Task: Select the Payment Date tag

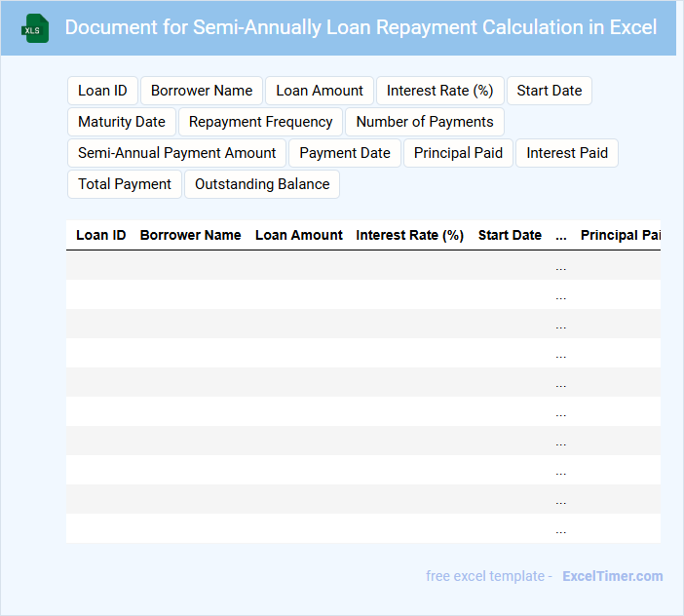Action: pyautogui.click(x=345, y=153)
